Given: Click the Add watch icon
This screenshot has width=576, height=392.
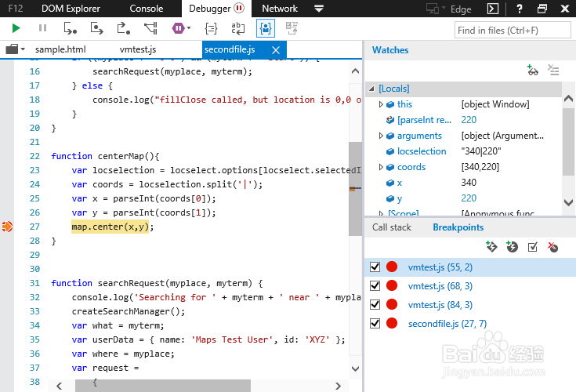Looking at the screenshot, I should click(x=532, y=70).
